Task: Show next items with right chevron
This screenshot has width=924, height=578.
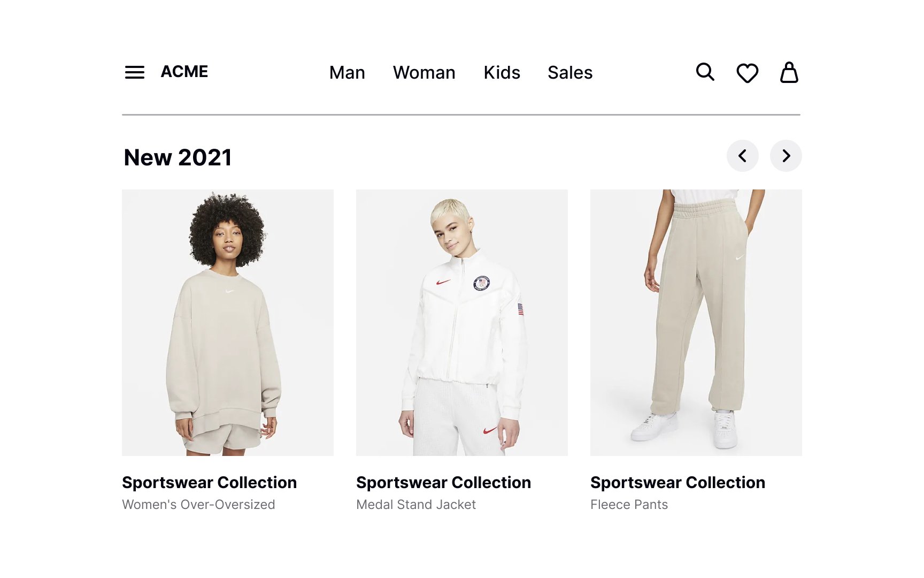Action: (x=786, y=156)
